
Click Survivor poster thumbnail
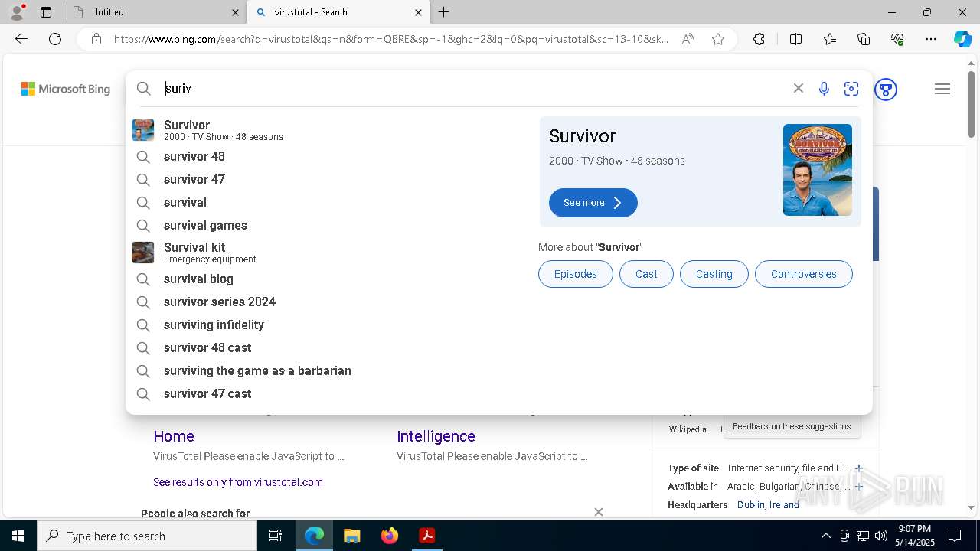tap(817, 170)
